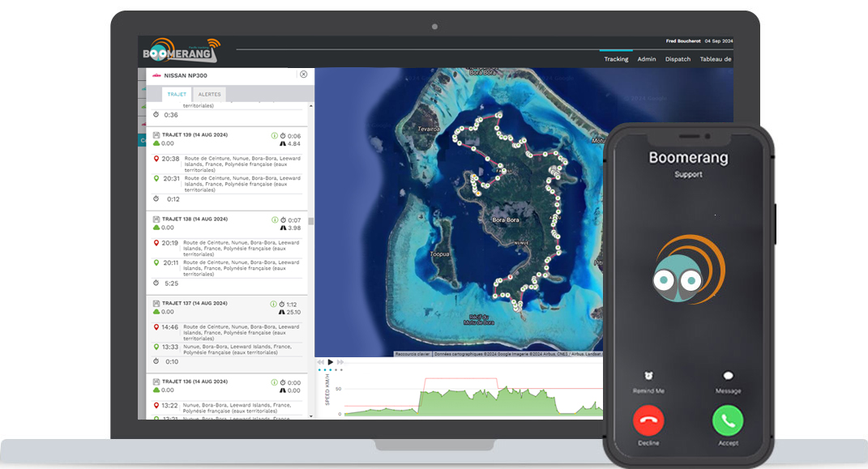Click green start marker at 13:33
This screenshot has width=868, height=469.
pyautogui.click(x=156, y=347)
